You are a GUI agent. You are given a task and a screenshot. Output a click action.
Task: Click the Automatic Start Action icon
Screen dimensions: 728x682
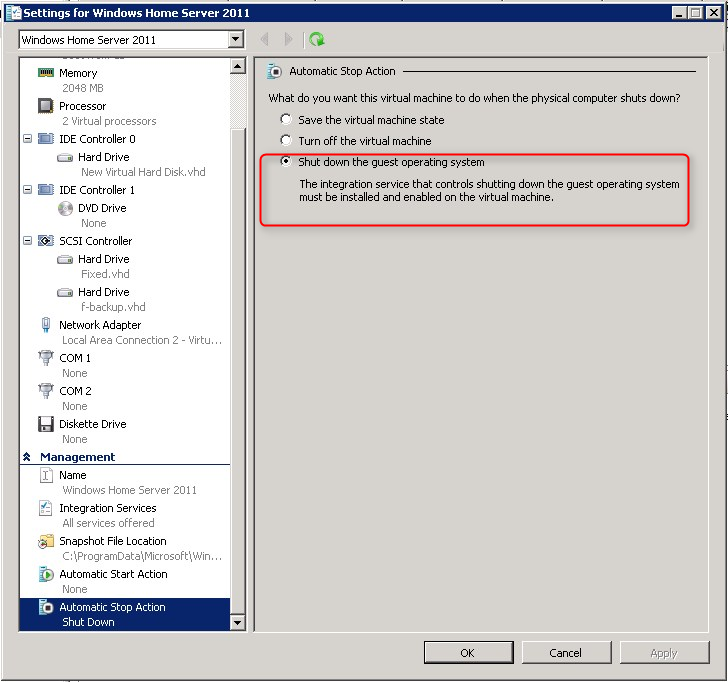(46, 574)
